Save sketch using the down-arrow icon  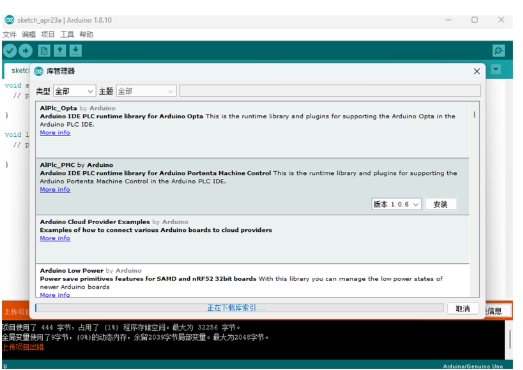pyautogui.click(x=76, y=51)
